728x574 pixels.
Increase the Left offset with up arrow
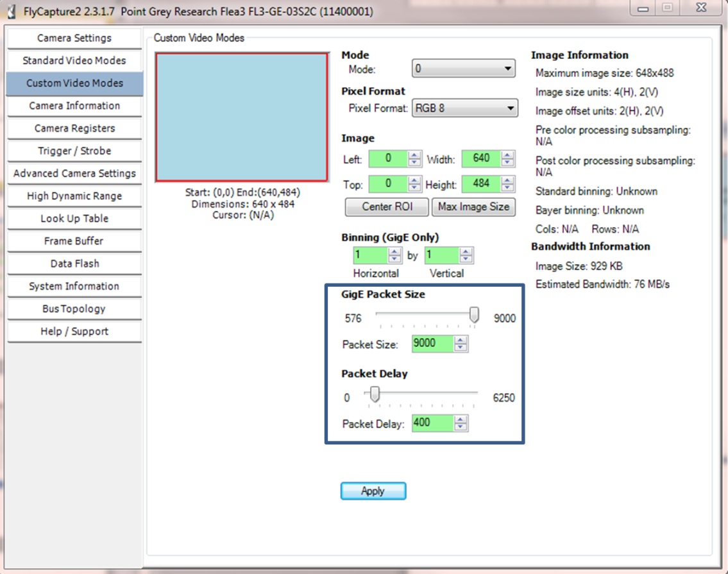click(414, 155)
